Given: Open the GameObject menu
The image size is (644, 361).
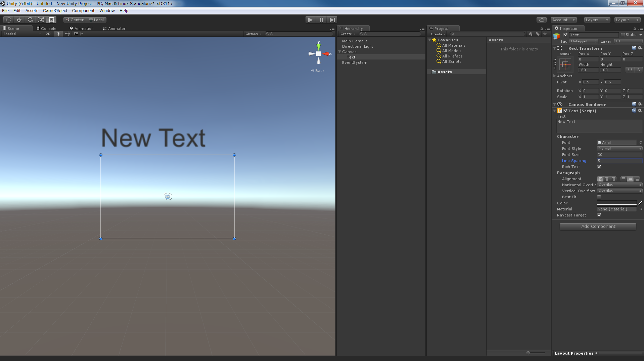Looking at the screenshot, I should (x=55, y=11).
